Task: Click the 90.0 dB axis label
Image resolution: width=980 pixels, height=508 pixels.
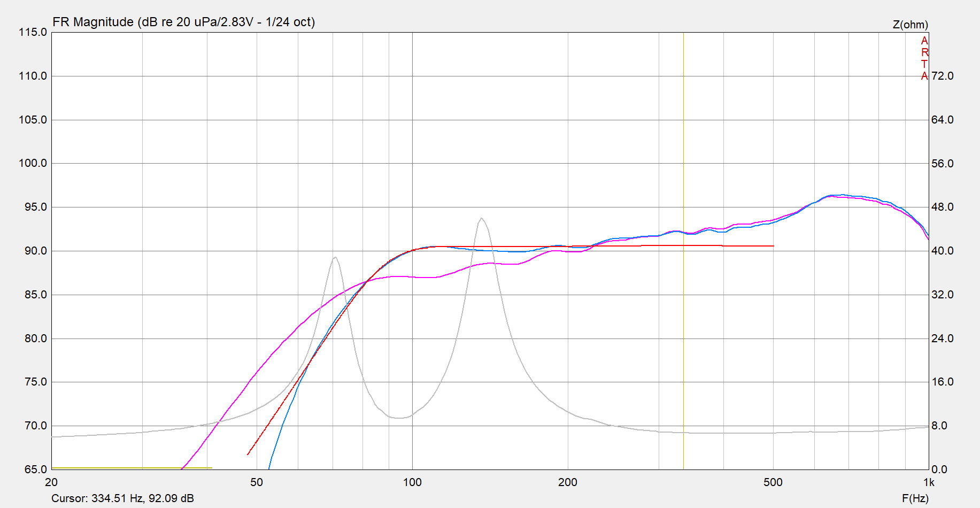Action: [x=35, y=251]
